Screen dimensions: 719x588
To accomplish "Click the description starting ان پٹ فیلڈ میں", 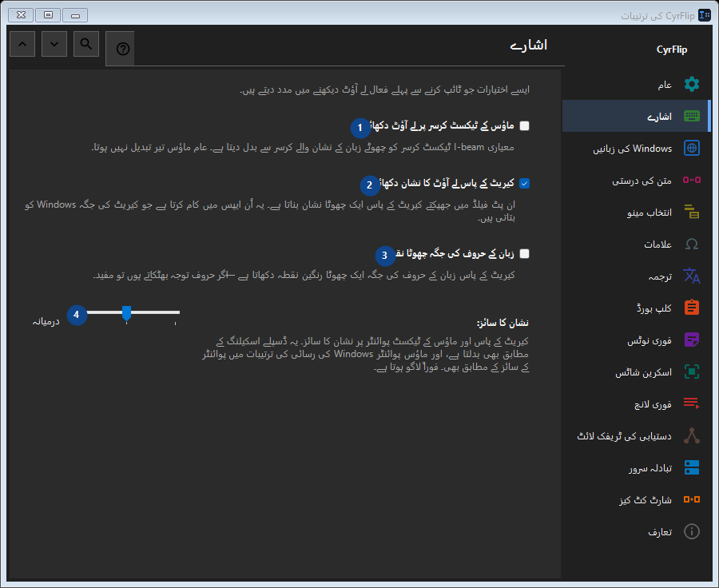I will 270,211.
